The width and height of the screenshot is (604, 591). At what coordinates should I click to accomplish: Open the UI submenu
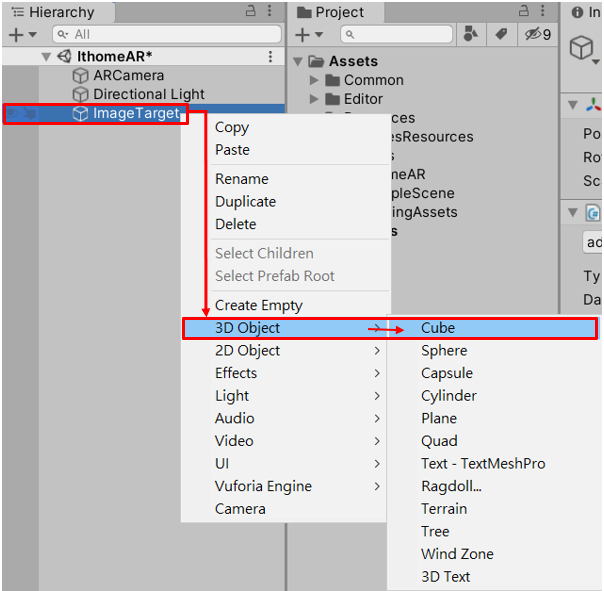284,464
